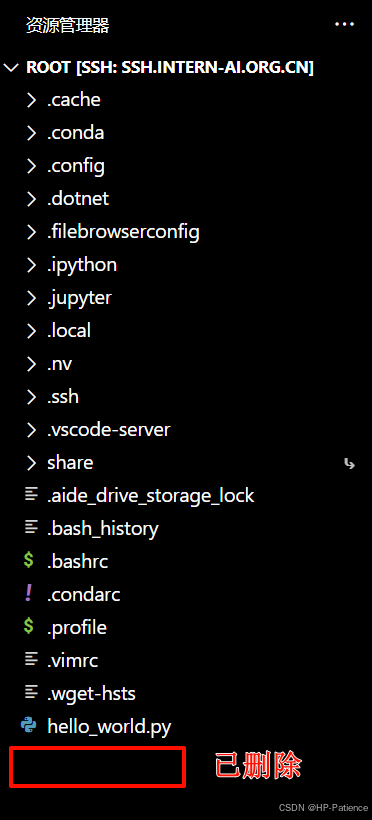Expand the .ssh folder

[186, 396]
